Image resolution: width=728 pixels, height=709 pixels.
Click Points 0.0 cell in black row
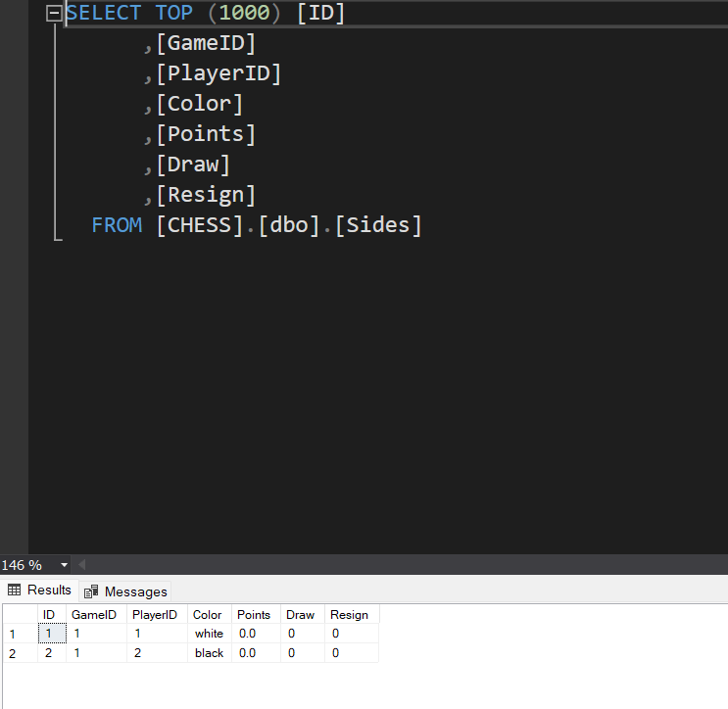[256, 653]
